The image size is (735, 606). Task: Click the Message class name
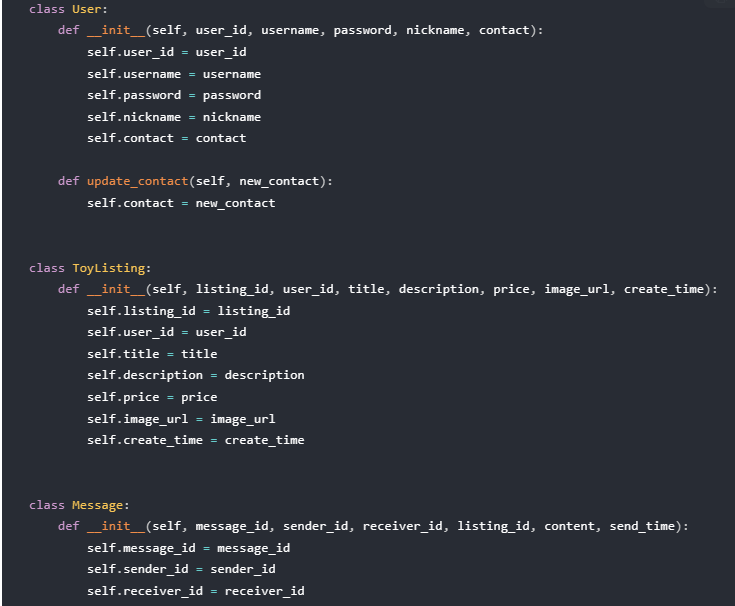tap(98, 505)
